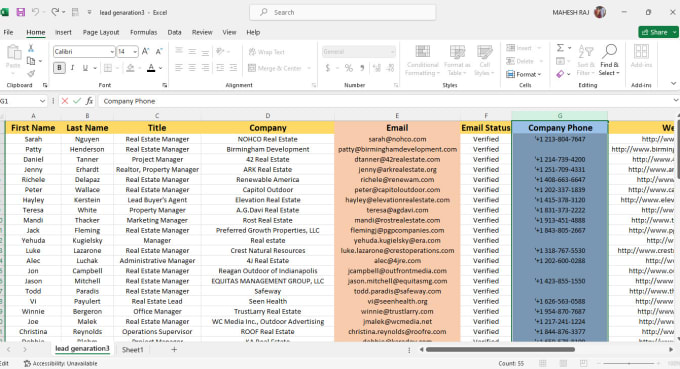Image resolution: width=680 pixels, height=369 pixels.
Task: Click Merge & Center
Action: [275, 68]
